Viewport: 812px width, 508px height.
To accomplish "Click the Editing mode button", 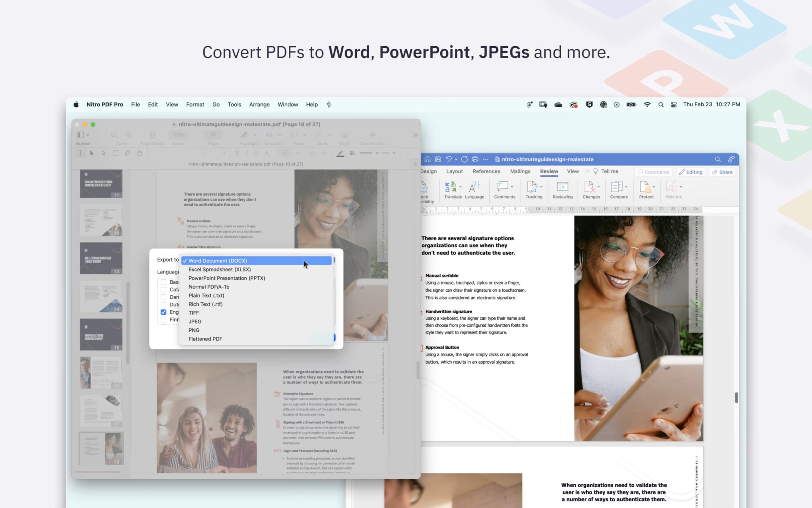I will pos(691,172).
